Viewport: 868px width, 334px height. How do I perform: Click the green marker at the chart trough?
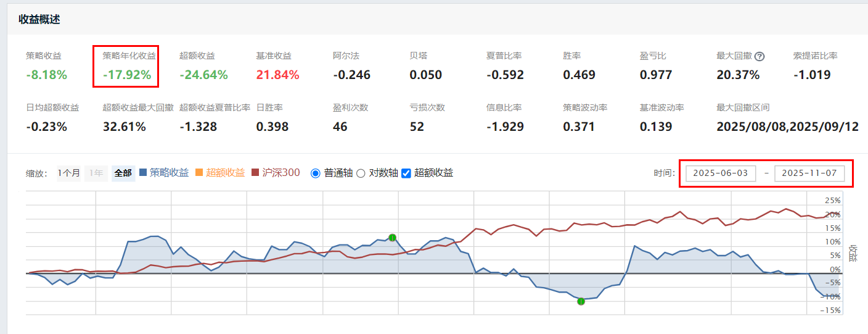(581, 301)
